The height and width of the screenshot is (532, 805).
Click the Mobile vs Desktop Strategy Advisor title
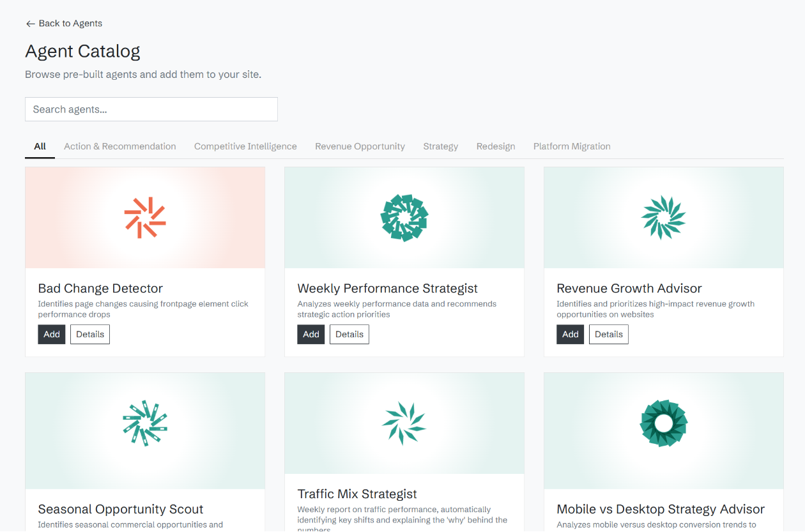click(x=661, y=510)
